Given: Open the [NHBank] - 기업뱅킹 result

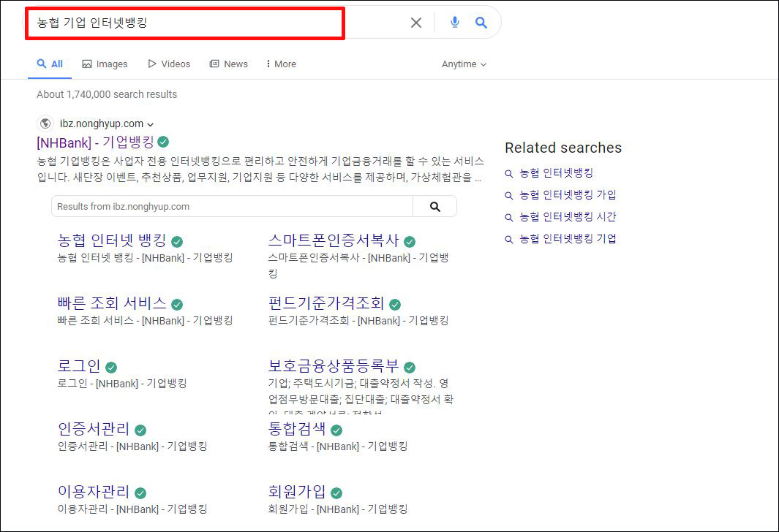Looking at the screenshot, I should tap(95, 142).
